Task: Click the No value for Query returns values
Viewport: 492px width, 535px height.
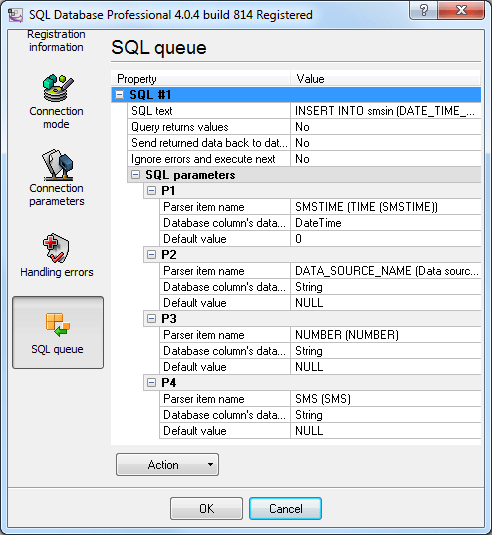Action: coord(386,127)
